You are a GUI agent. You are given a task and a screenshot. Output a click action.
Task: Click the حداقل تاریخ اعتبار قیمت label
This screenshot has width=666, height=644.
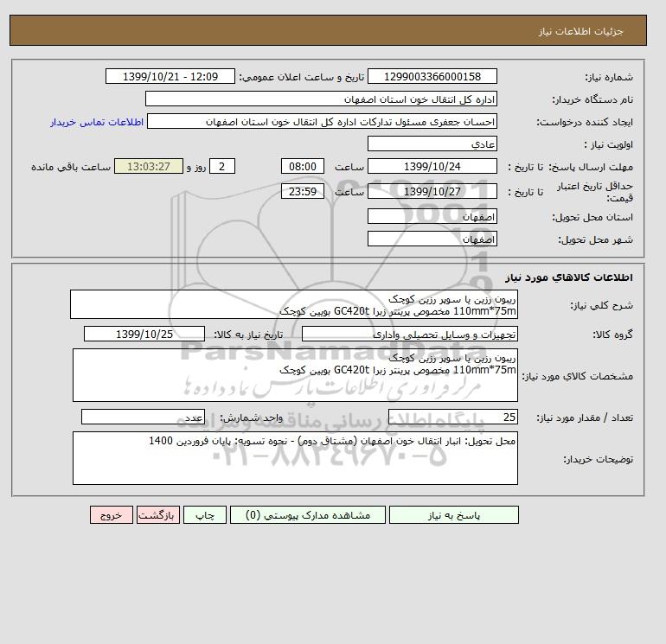click(x=595, y=192)
